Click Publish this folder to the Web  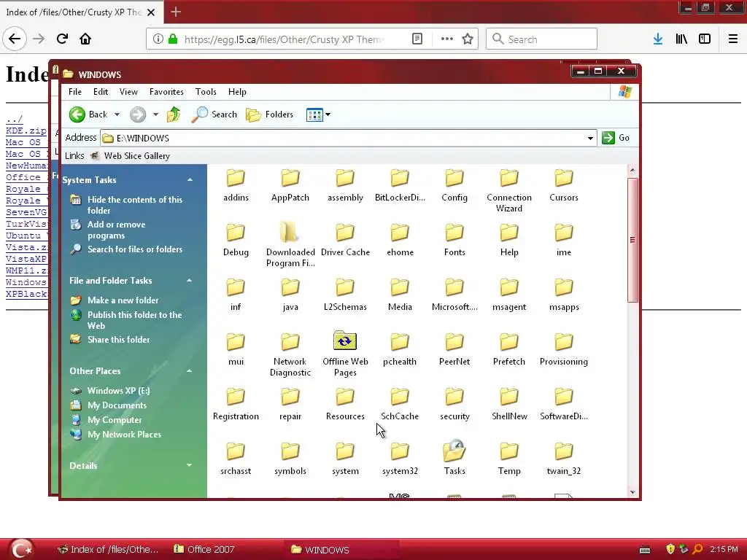pyautogui.click(x=134, y=321)
